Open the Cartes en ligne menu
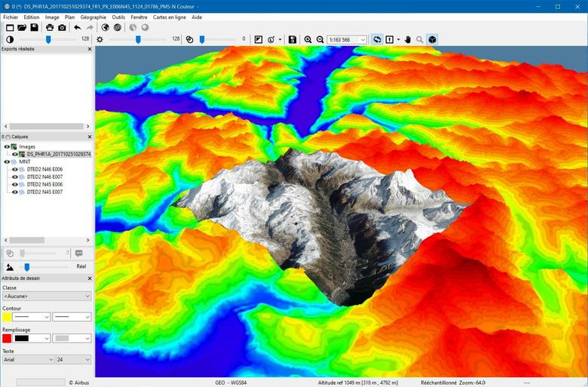 pos(170,17)
